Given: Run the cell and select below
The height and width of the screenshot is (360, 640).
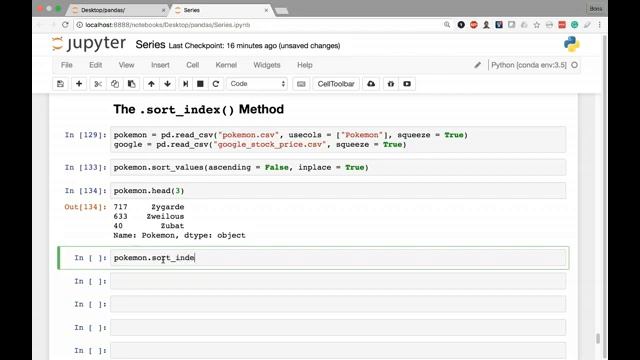Looking at the screenshot, I should pyautogui.click(x=185, y=84).
